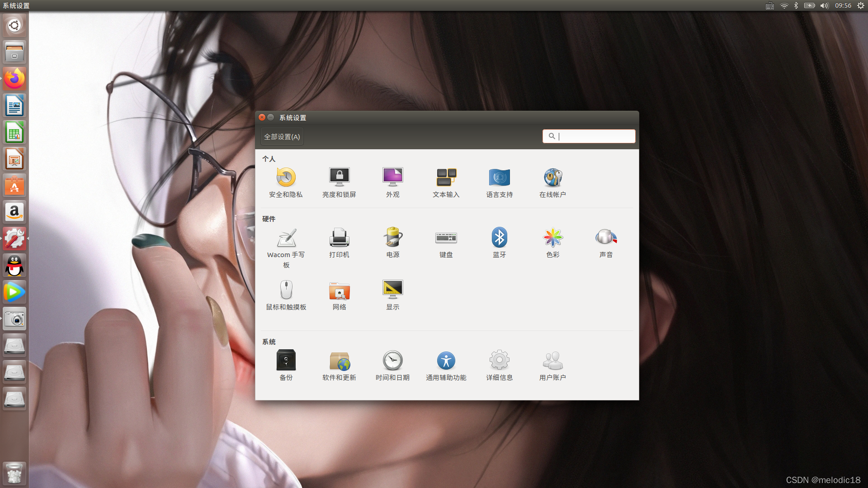Open the Time & Date (时间和日期) settings

click(x=392, y=361)
